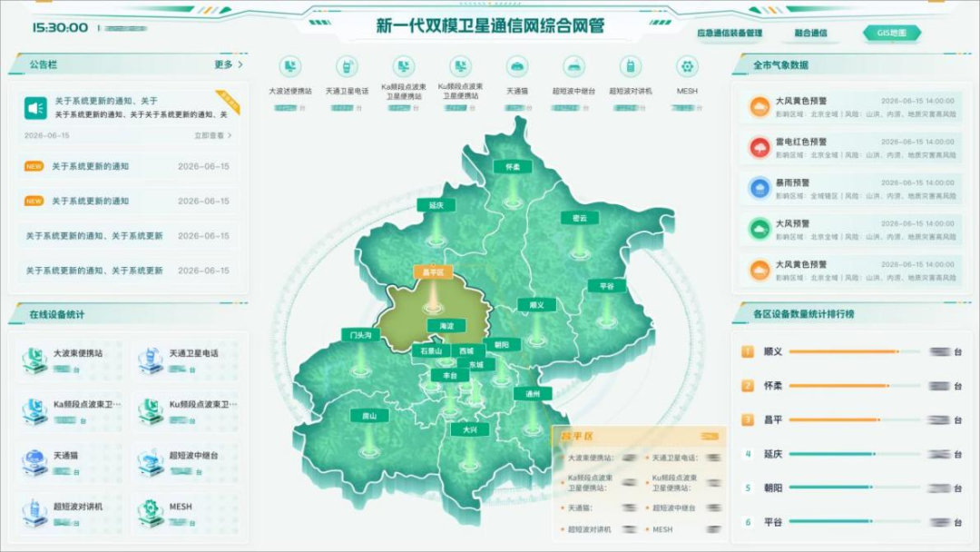Open the 超短波对讲机 top icon
This screenshot has width=980, height=552.
(631, 66)
